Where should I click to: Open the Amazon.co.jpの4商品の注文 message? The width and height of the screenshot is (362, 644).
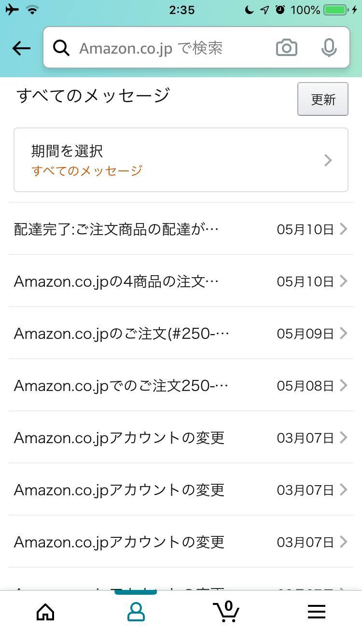click(x=116, y=281)
